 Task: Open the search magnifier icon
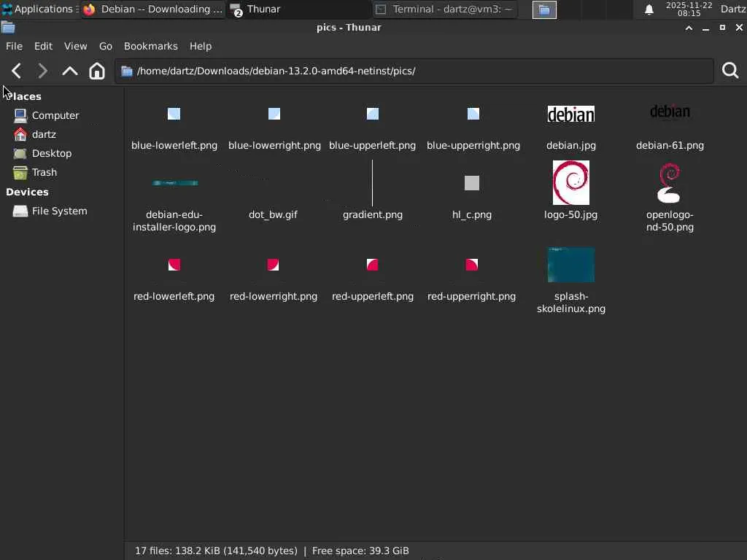pos(729,71)
